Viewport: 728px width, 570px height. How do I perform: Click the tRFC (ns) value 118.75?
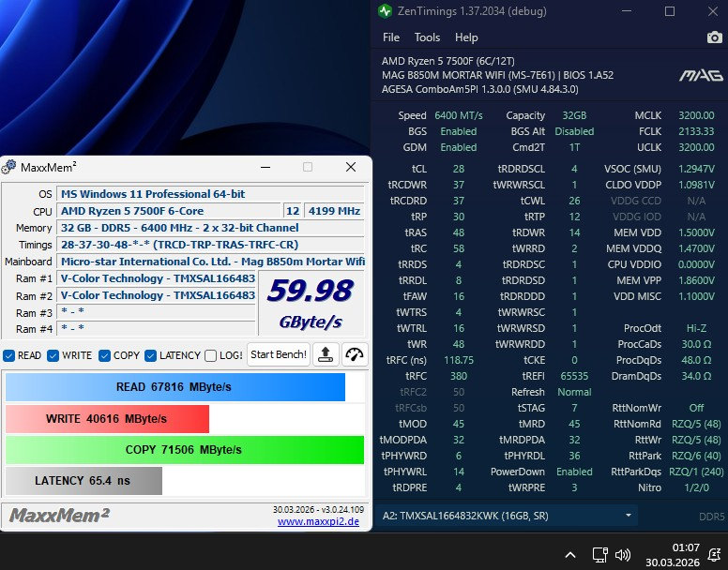pos(458,360)
